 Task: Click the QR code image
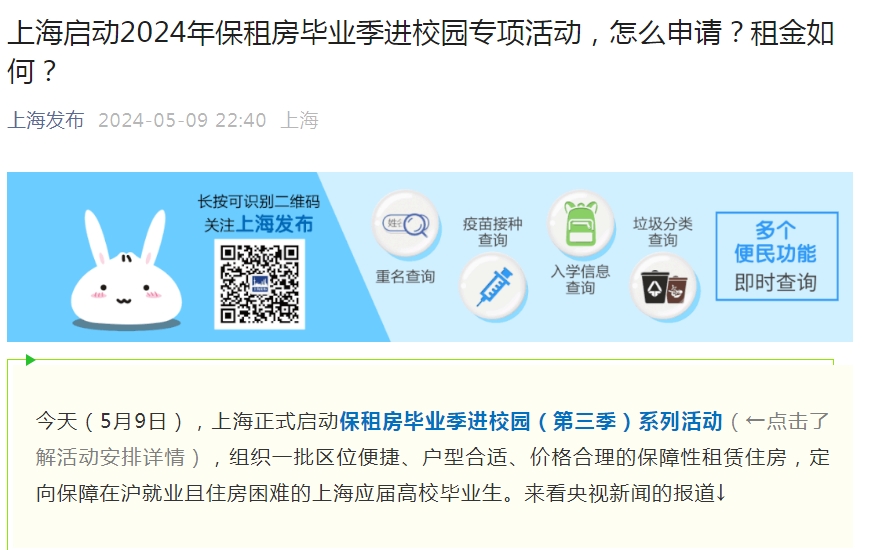tap(259, 284)
